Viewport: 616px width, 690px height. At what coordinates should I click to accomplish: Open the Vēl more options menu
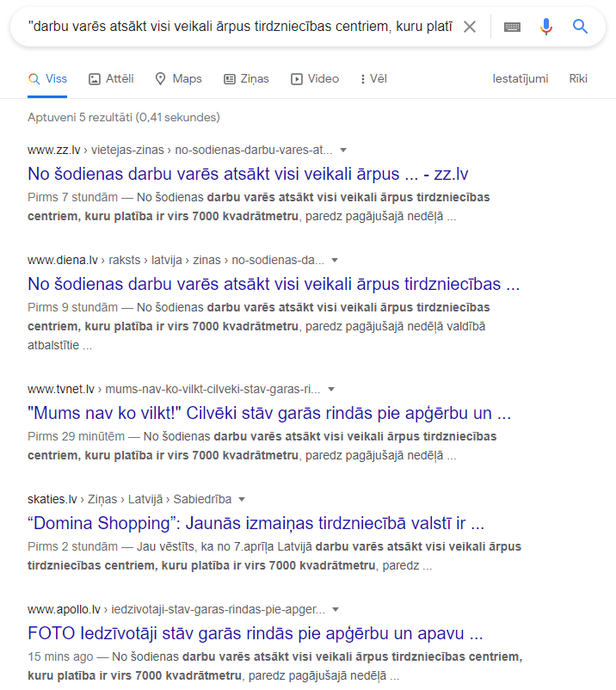pos(373,79)
